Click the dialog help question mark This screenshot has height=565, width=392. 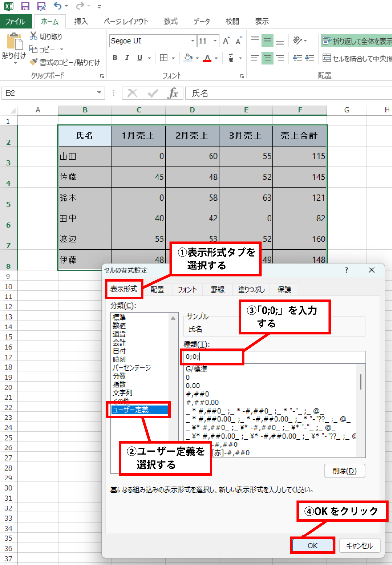(x=346, y=270)
